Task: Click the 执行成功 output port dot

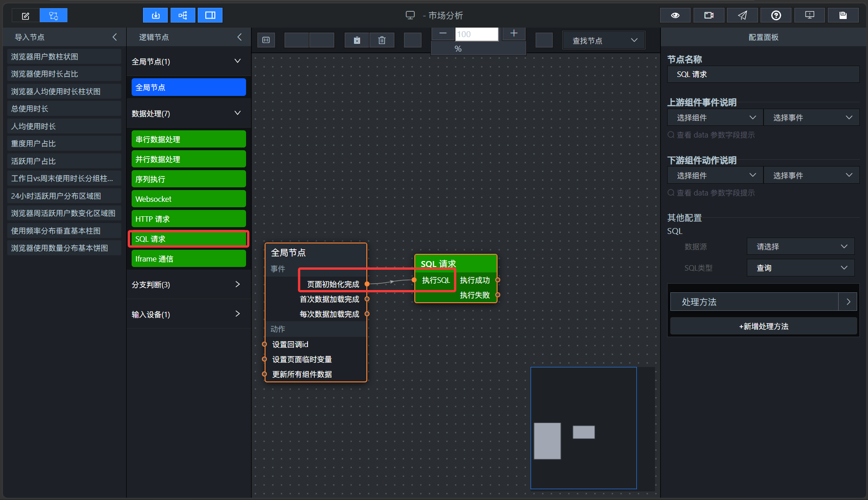Action: [x=498, y=280]
